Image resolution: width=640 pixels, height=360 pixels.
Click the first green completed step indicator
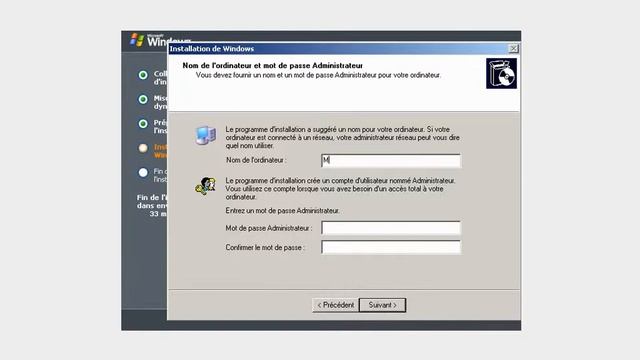click(143, 75)
